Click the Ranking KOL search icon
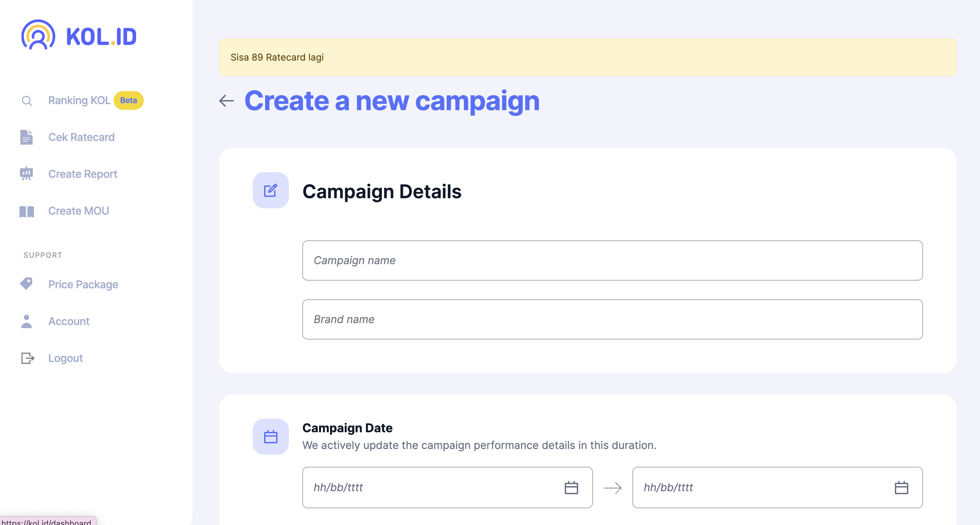 [x=26, y=101]
